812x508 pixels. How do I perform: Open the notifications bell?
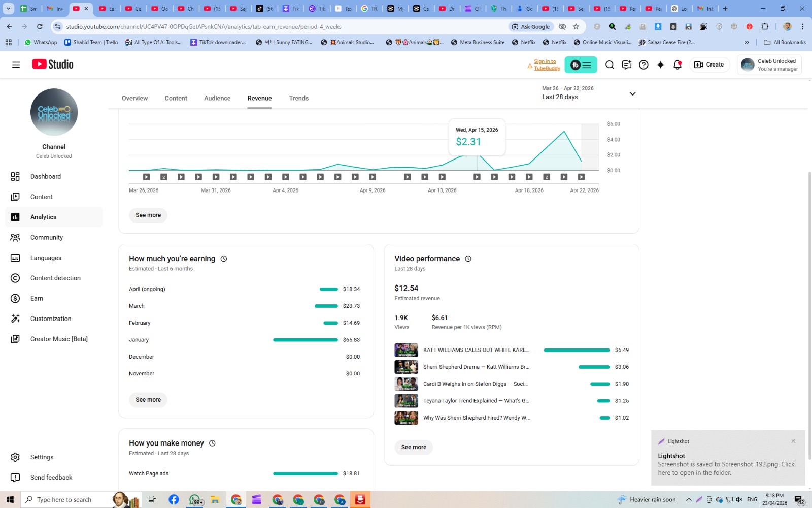point(678,65)
